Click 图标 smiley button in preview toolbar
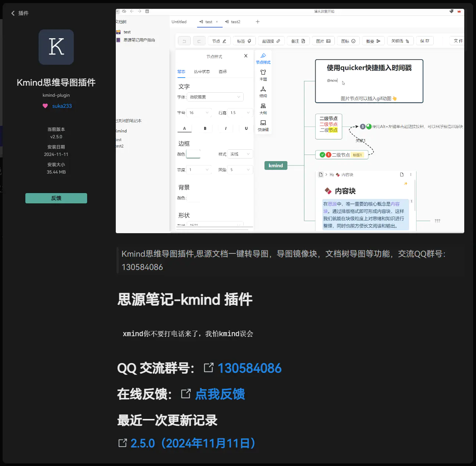476x466 pixels. click(348, 41)
